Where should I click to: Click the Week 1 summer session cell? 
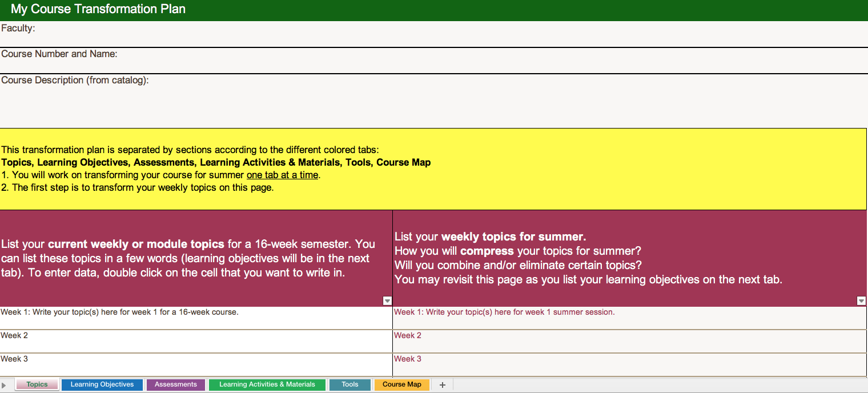pos(629,318)
